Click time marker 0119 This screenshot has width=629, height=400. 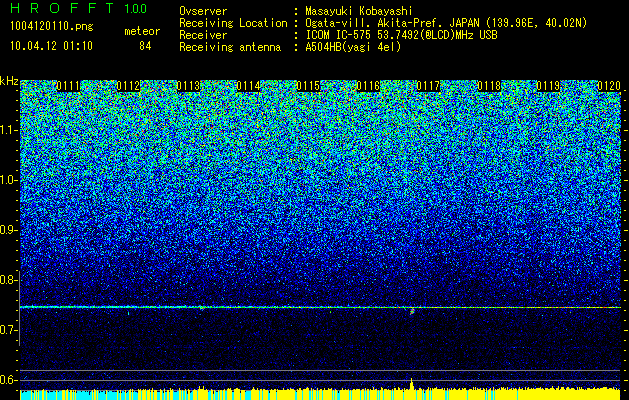[x=548, y=86]
